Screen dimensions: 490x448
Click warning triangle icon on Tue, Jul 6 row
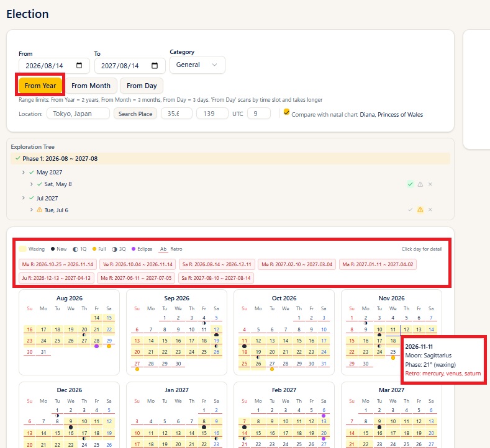(x=420, y=210)
